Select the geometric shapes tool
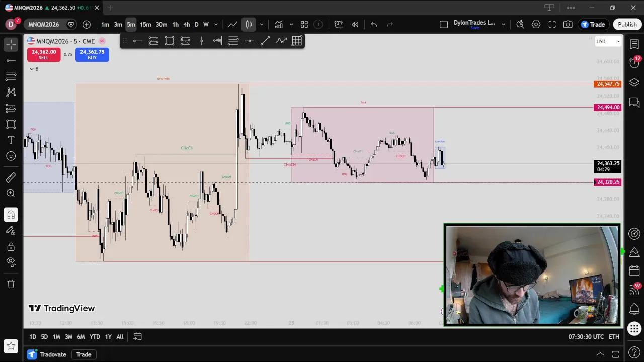Viewport: 644px width, 362px height. point(11,124)
